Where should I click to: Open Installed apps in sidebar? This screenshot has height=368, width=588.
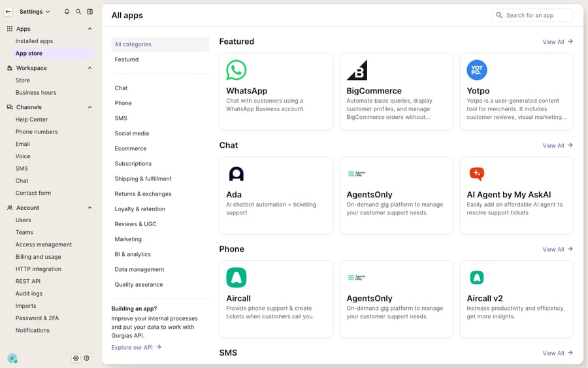(x=34, y=41)
